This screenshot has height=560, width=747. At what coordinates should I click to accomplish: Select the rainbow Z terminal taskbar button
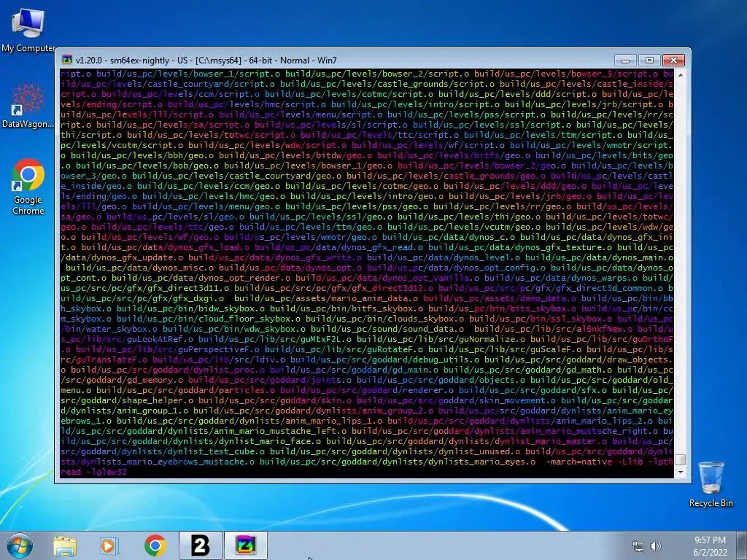pyautogui.click(x=245, y=545)
